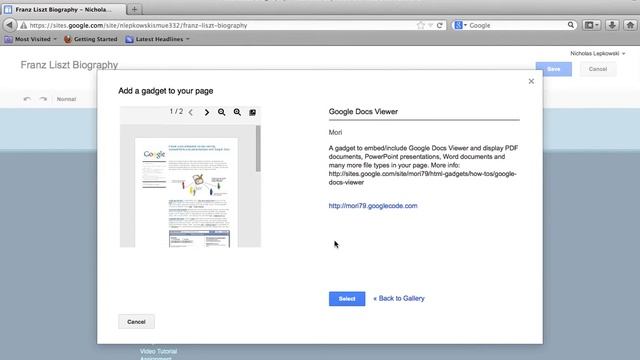This screenshot has height=360, width=640.
Task: Open Nicholas Lepkowski account dropdown
Action: click(x=598, y=53)
